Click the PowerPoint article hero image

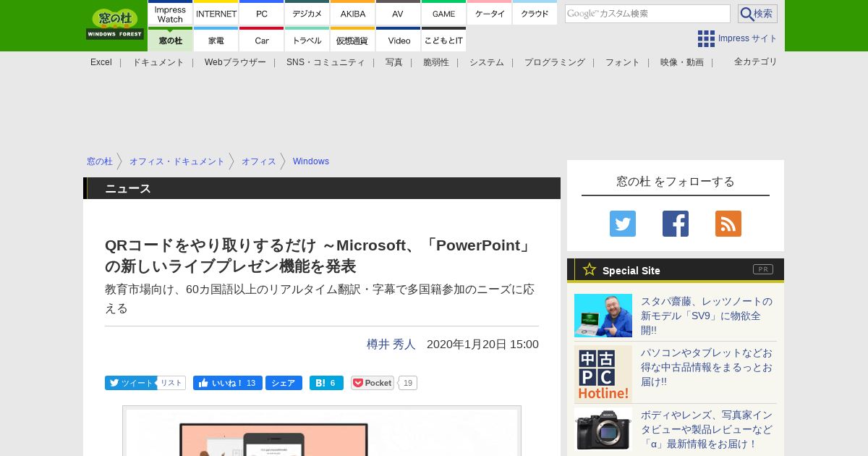(322, 431)
